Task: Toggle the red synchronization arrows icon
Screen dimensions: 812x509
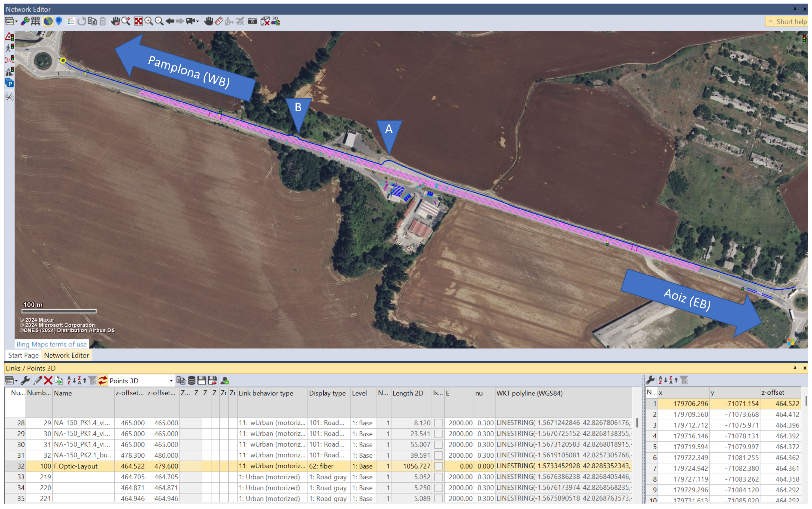Action: (103, 381)
